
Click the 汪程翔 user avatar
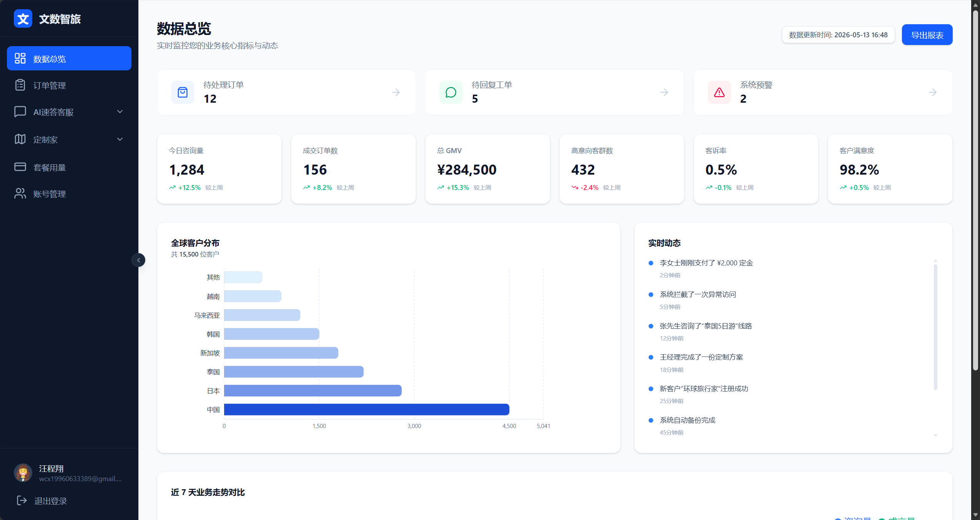[x=23, y=473]
